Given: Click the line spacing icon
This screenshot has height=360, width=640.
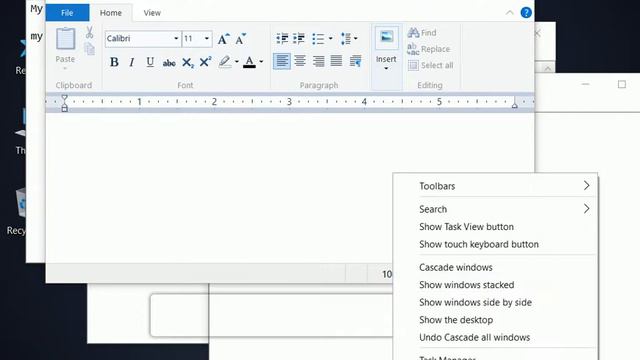Looking at the screenshot, I should [x=346, y=39].
